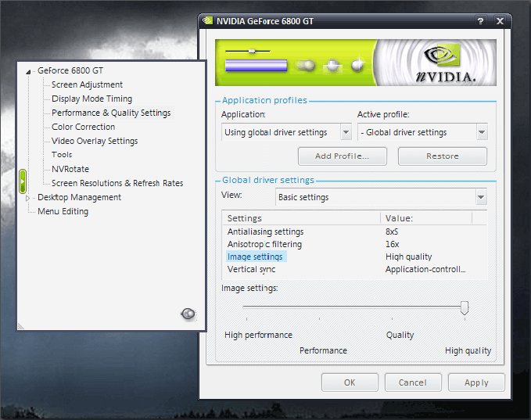Click the 8xS antialiasing value

pyautogui.click(x=392, y=232)
